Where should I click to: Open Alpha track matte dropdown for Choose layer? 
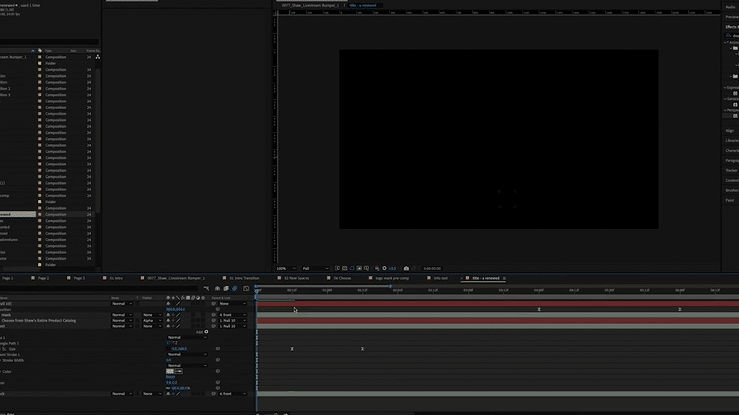pyautogui.click(x=152, y=320)
